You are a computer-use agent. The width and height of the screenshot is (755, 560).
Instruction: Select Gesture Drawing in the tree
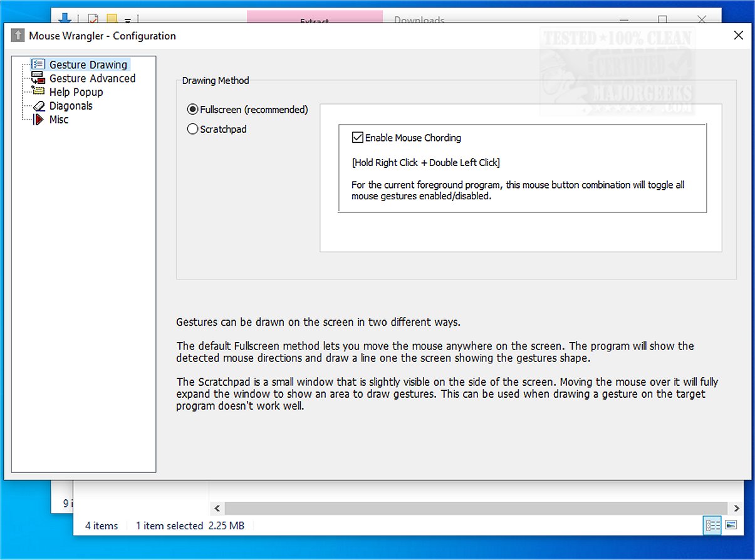pos(88,65)
